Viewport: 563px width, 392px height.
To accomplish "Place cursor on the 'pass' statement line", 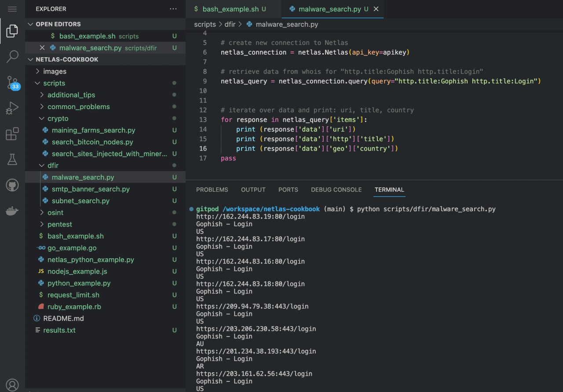I will click(228, 158).
